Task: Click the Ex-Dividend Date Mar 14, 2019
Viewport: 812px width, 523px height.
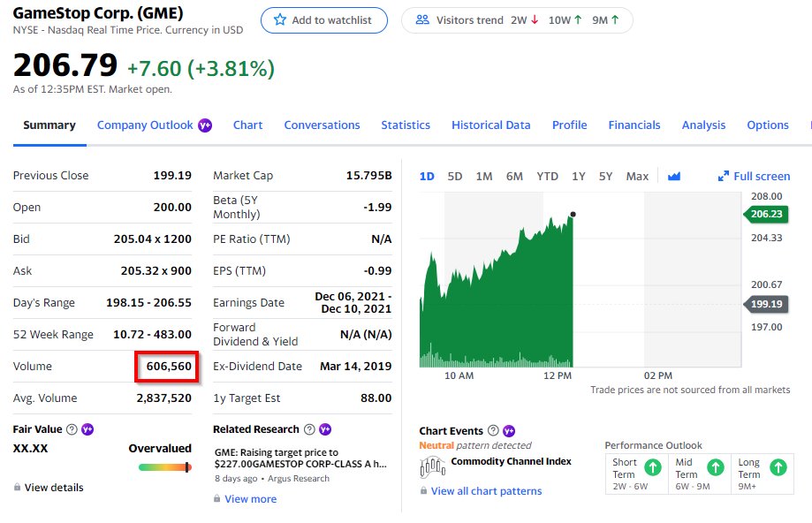Action: click(x=356, y=367)
